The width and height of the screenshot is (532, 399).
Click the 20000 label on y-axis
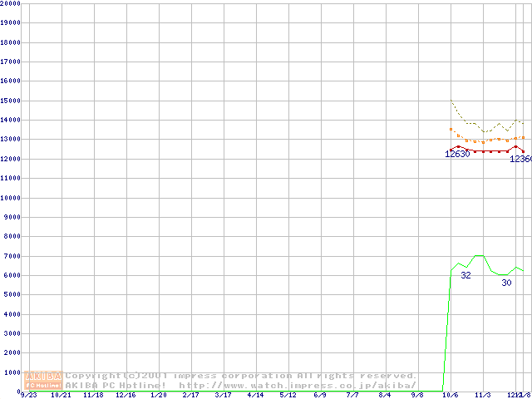(10, 3)
